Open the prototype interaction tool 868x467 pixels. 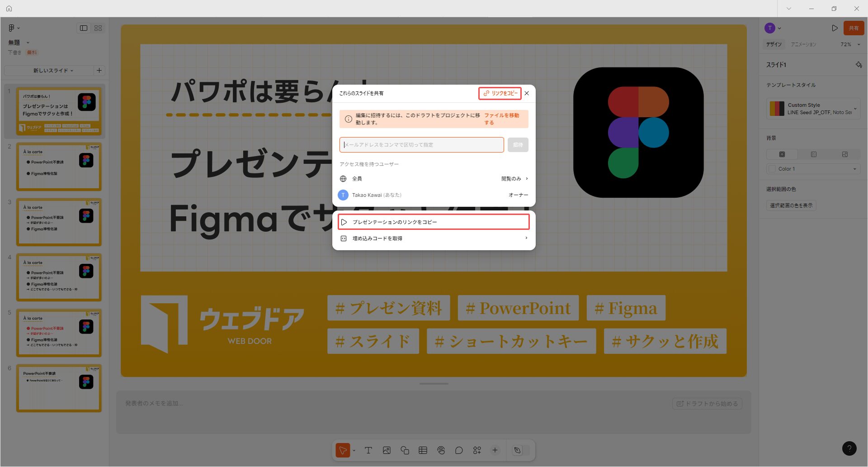point(441,450)
